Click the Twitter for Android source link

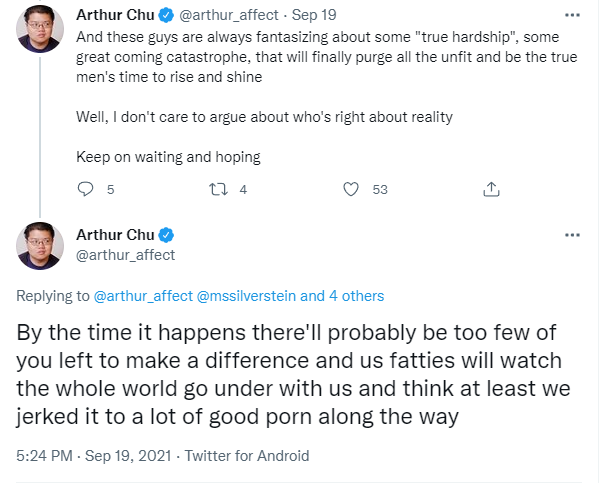coord(247,456)
